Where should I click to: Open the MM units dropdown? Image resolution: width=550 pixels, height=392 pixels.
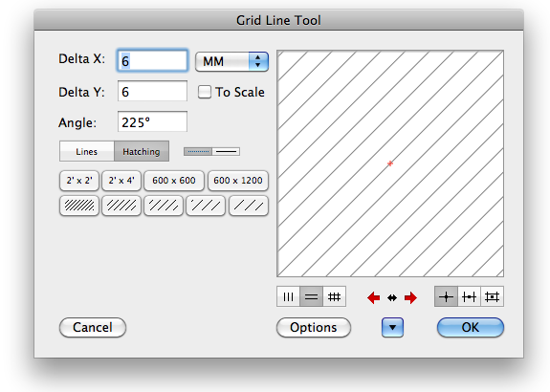click(231, 62)
